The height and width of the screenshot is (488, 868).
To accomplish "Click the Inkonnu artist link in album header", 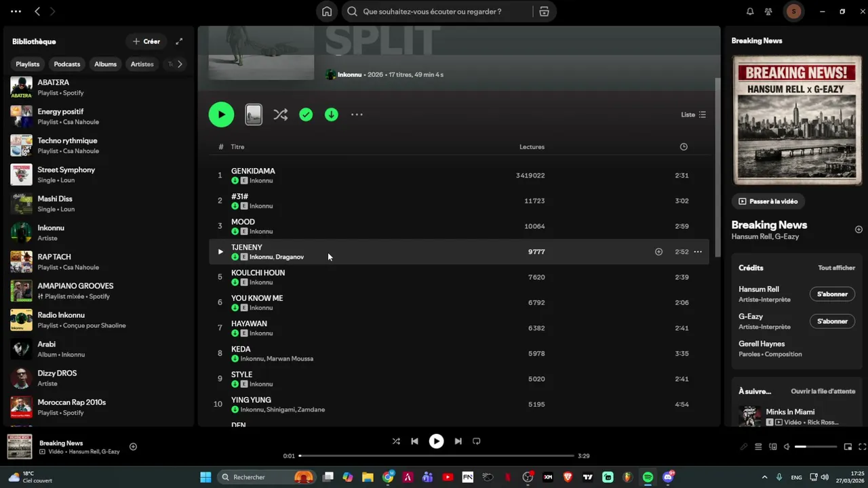I will (350, 75).
